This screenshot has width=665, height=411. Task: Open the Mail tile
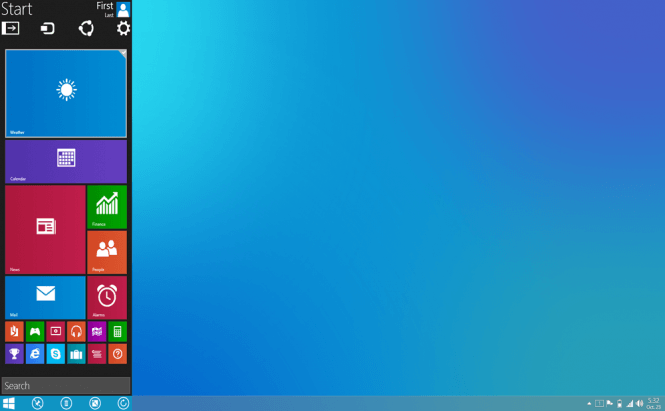(45, 298)
